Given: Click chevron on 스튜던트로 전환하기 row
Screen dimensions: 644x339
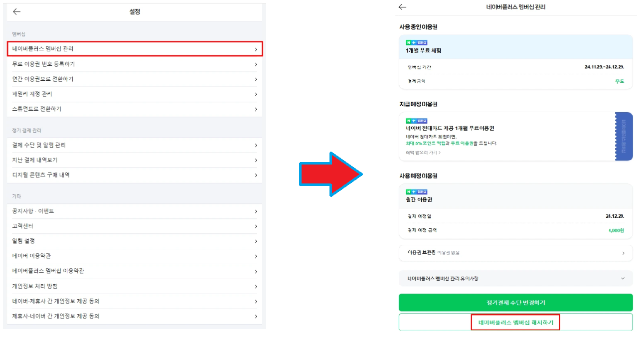Looking at the screenshot, I should pyautogui.click(x=256, y=109).
